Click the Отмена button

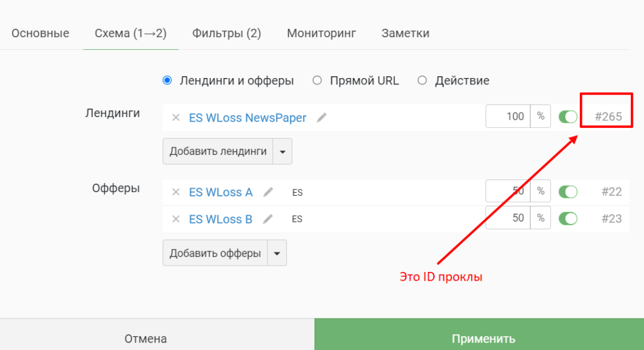pos(157,334)
